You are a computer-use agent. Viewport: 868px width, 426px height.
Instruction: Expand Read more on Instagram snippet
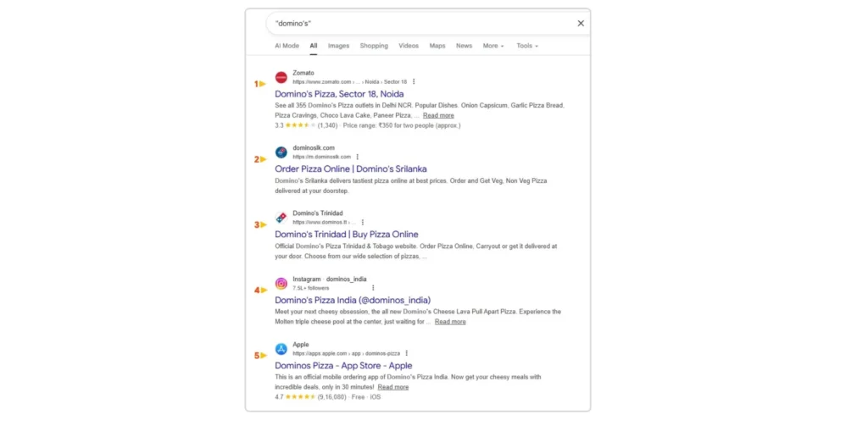[x=450, y=322]
